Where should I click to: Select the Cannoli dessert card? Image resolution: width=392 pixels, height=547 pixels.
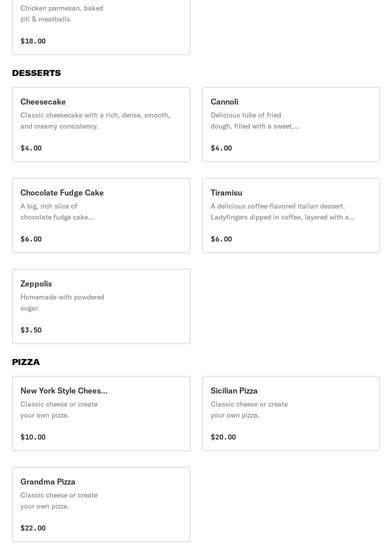(x=291, y=124)
